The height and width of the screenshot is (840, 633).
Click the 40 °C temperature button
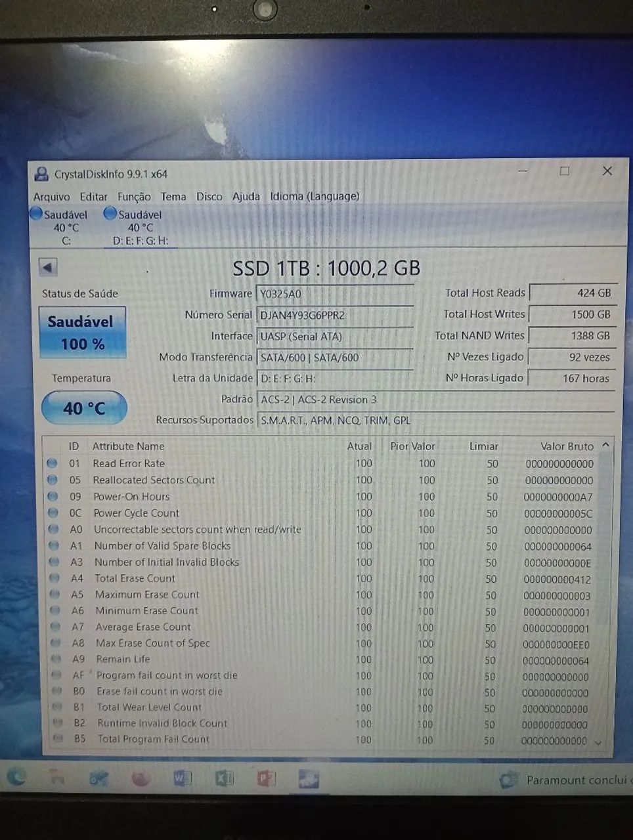click(84, 408)
